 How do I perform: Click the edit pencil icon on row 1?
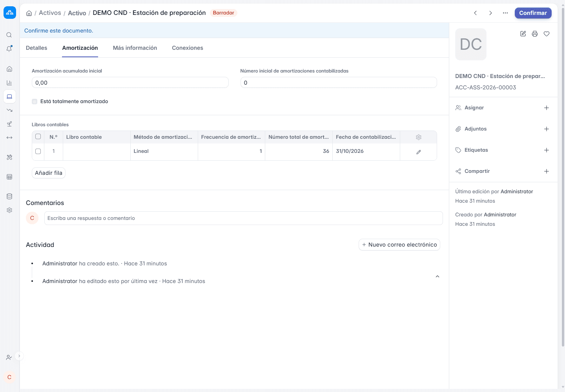pos(419,152)
